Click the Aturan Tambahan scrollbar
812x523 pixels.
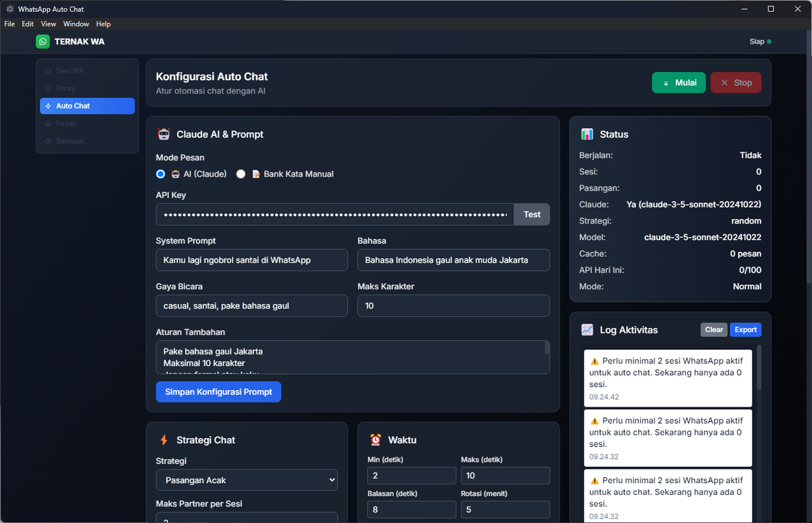coord(547,348)
